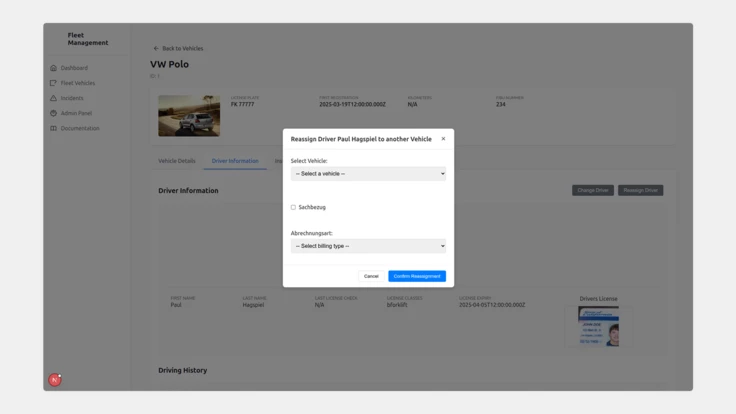This screenshot has width=736, height=414.
Task: View the Drivers License image
Action: click(x=598, y=326)
